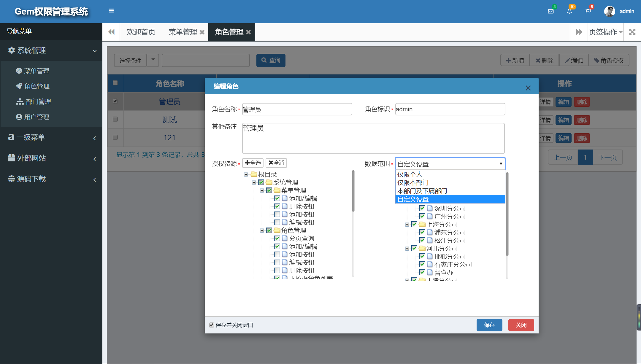Open the 选择条件 dropdown arrow
This screenshot has height=364, width=641.
pyautogui.click(x=153, y=60)
